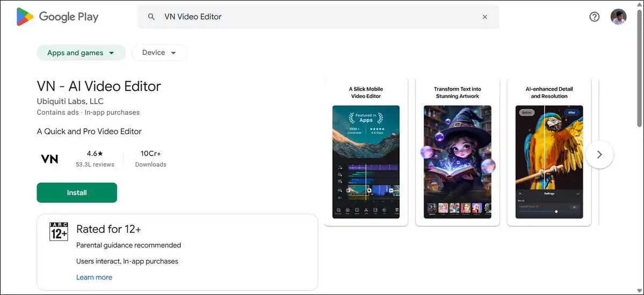Open the Slick Mobile Video Editor screenshot

pyautogui.click(x=366, y=152)
